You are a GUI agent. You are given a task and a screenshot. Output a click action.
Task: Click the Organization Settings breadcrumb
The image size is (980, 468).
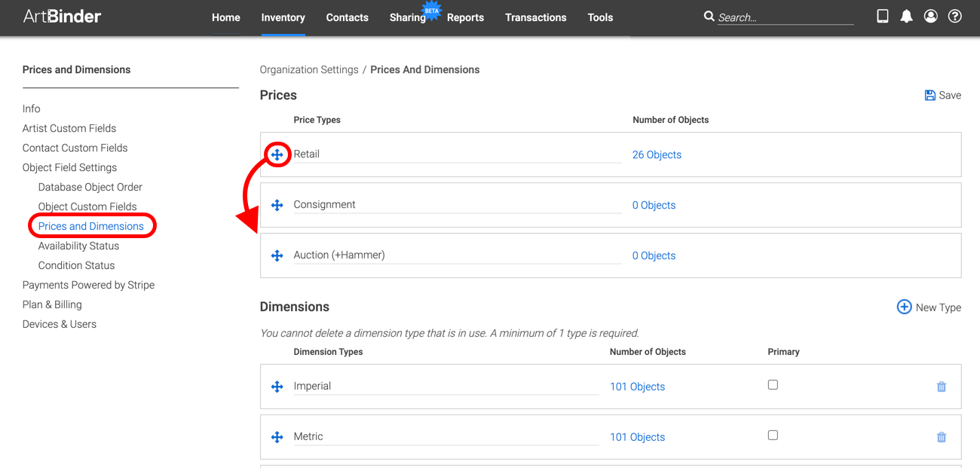click(x=309, y=69)
